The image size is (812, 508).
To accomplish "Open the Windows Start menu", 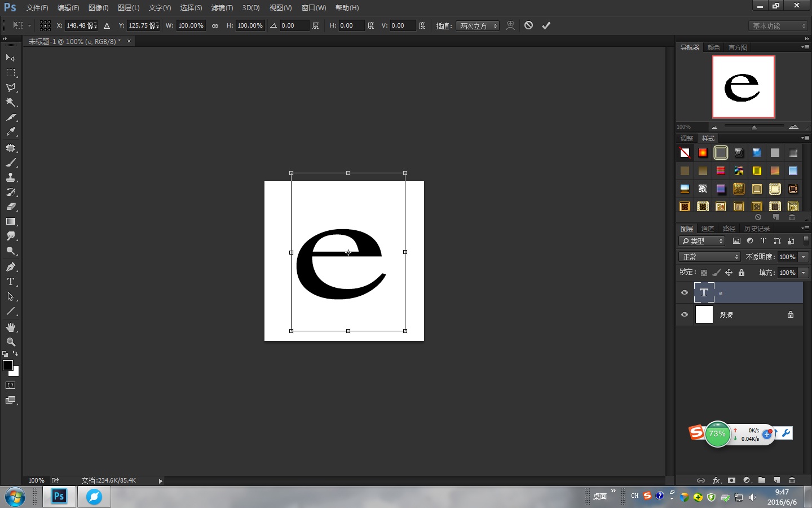I will (15, 497).
